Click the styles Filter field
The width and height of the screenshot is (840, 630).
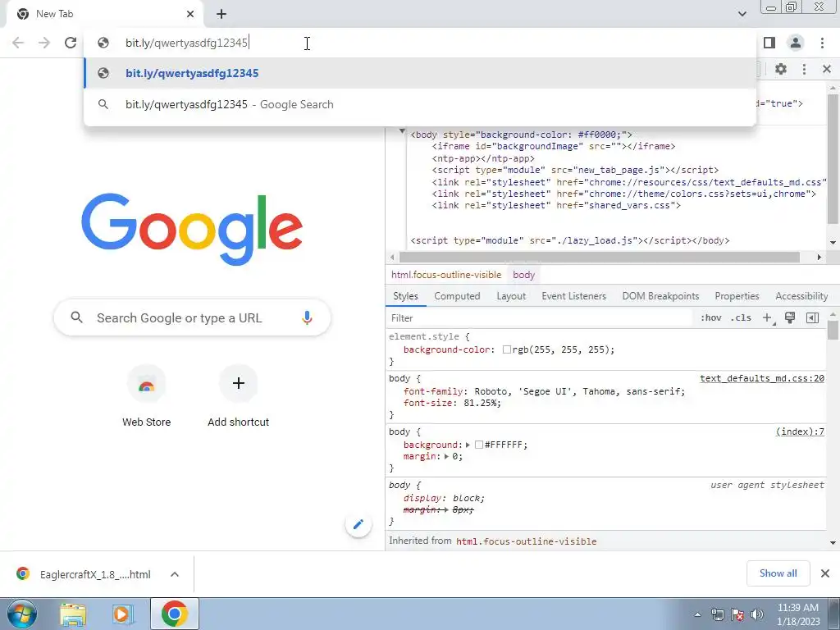(x=540, y=318)
